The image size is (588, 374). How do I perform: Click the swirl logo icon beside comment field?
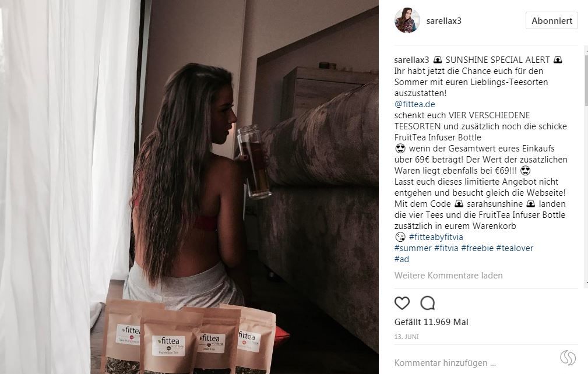(568, 358)
